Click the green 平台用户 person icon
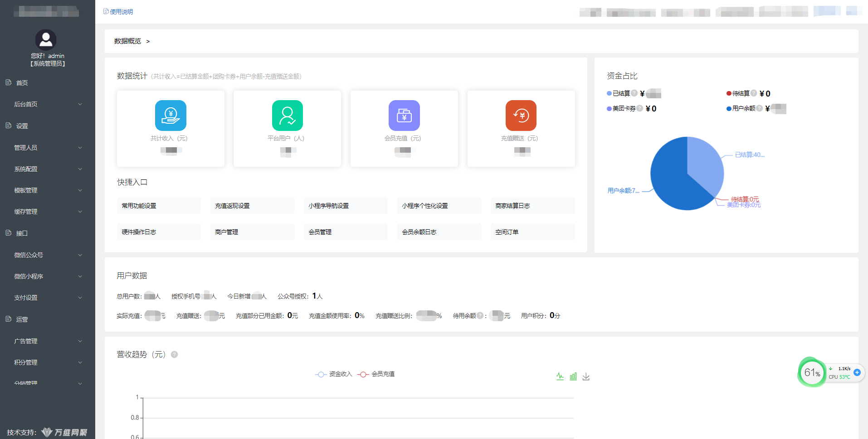The image size is (868, 439). (x=287, y=116)
